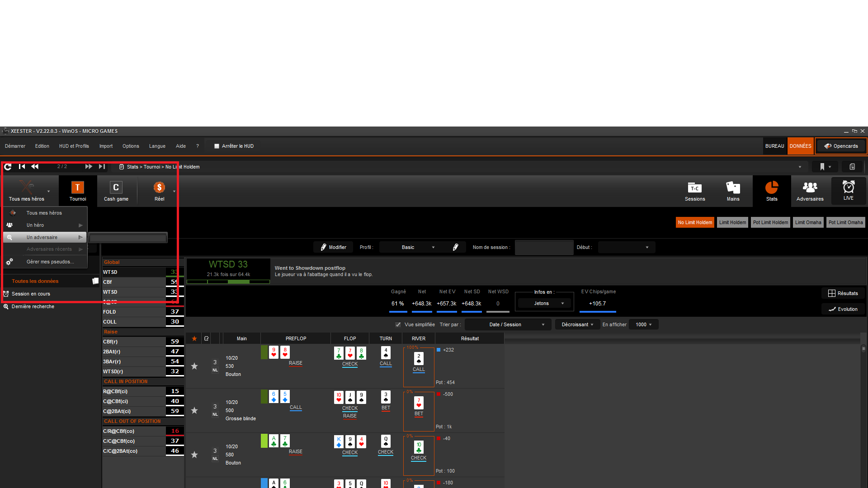Open the HUD et Profils menu
This screenshot has width=868, height=488.
pyautogui.click(x=74, y=146)
